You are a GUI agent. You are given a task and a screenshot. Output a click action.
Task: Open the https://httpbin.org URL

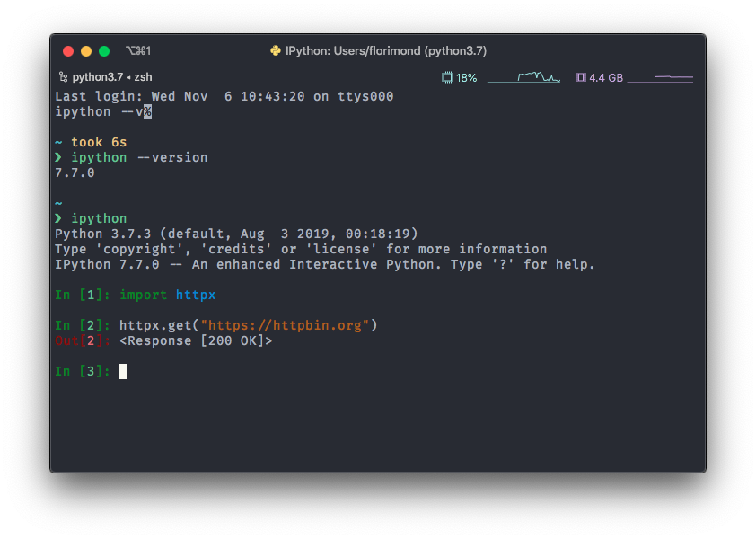[287, 324]
